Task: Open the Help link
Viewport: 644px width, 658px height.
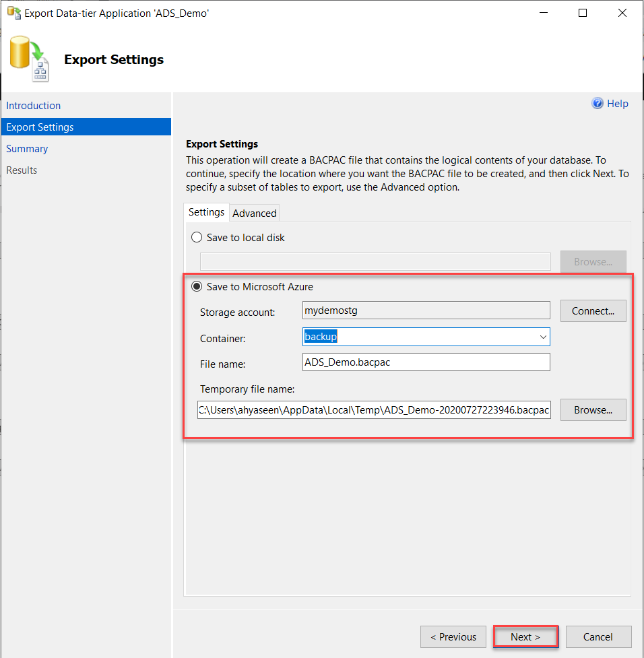Action: 618,103
